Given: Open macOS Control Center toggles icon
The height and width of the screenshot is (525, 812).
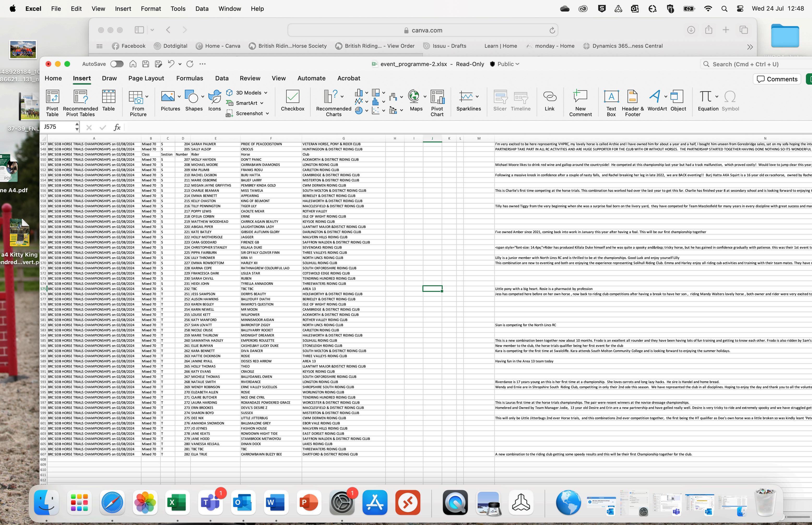Looking at the screenshot, I should [x=740, y=9].
